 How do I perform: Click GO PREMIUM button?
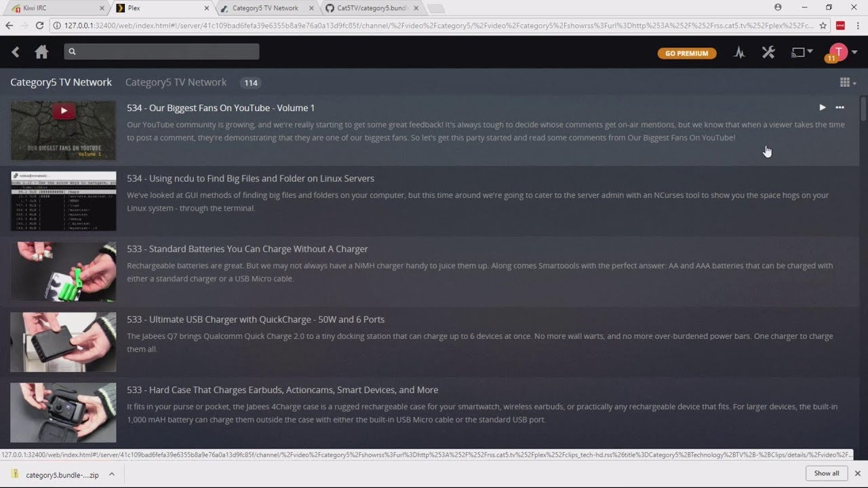[x=686, y=54]
